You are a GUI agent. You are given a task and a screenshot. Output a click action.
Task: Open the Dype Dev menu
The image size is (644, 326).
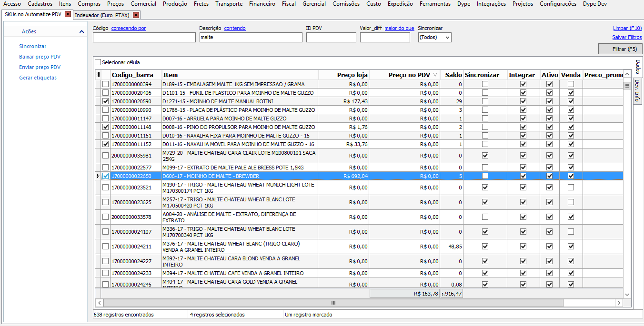click(595, 4)
